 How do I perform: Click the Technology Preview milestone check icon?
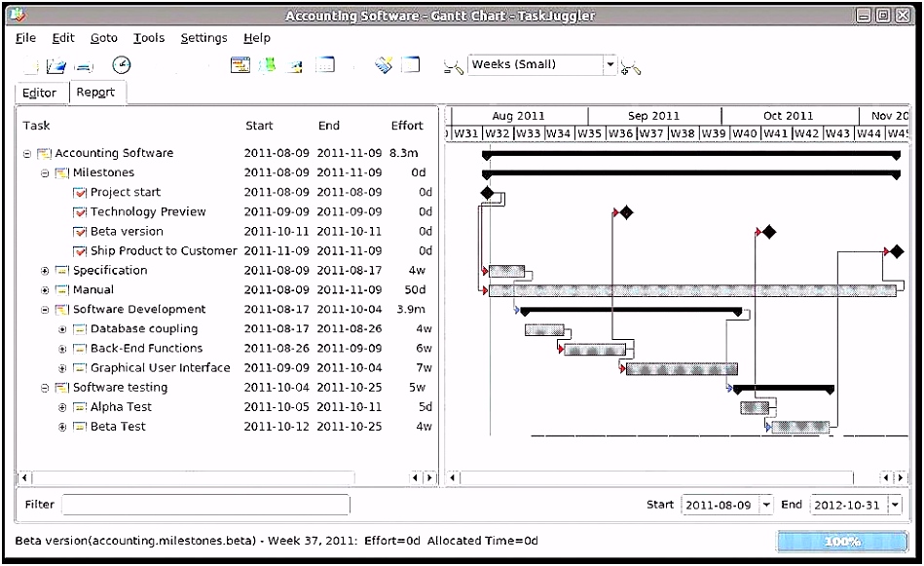coord(80,212)
